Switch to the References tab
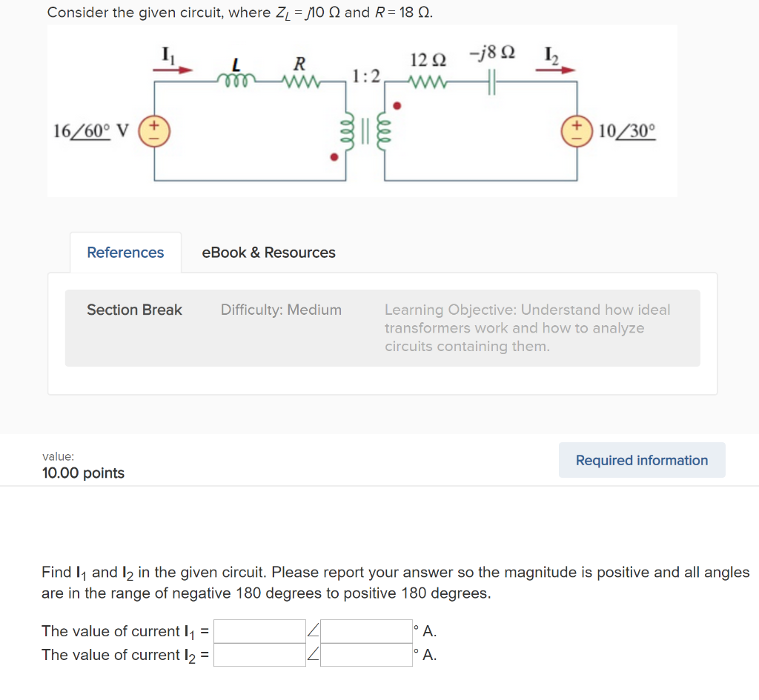Viewport: 759px width, 700px height. [x=125, y=252]
